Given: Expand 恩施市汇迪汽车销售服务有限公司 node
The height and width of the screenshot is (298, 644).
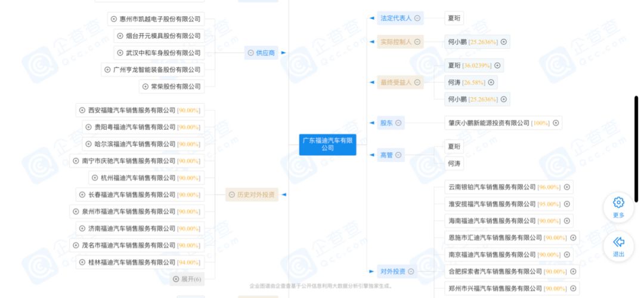Looking at the screenshot, I should [574, 238].
